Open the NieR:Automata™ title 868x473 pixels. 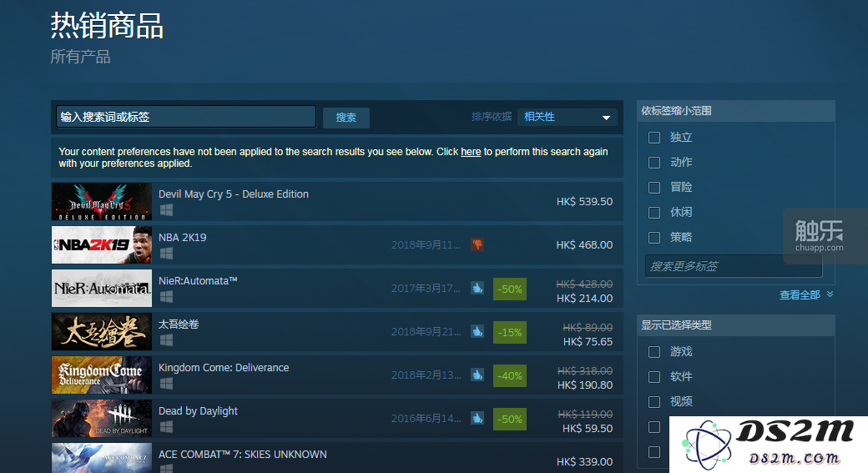click(198, 281)
